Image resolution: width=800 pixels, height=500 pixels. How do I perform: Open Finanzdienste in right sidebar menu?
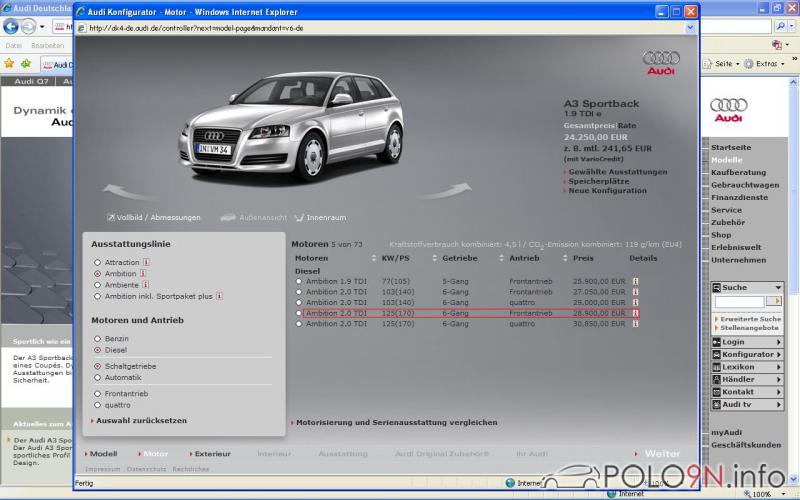[739, 197]
